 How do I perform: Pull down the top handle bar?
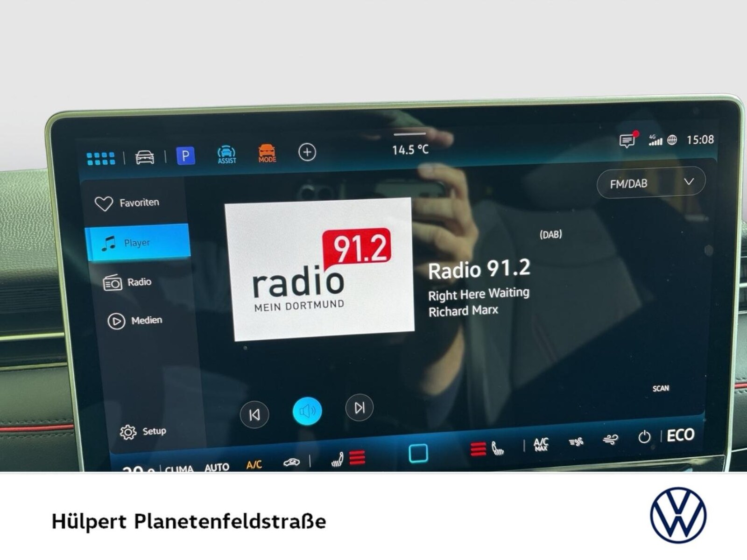410,134
